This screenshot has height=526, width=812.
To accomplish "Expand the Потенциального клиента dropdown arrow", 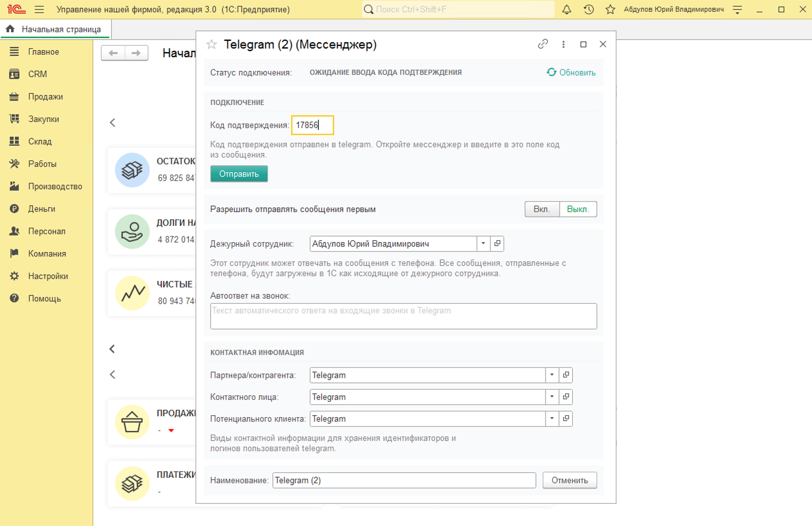I will [x=552, y=419].
